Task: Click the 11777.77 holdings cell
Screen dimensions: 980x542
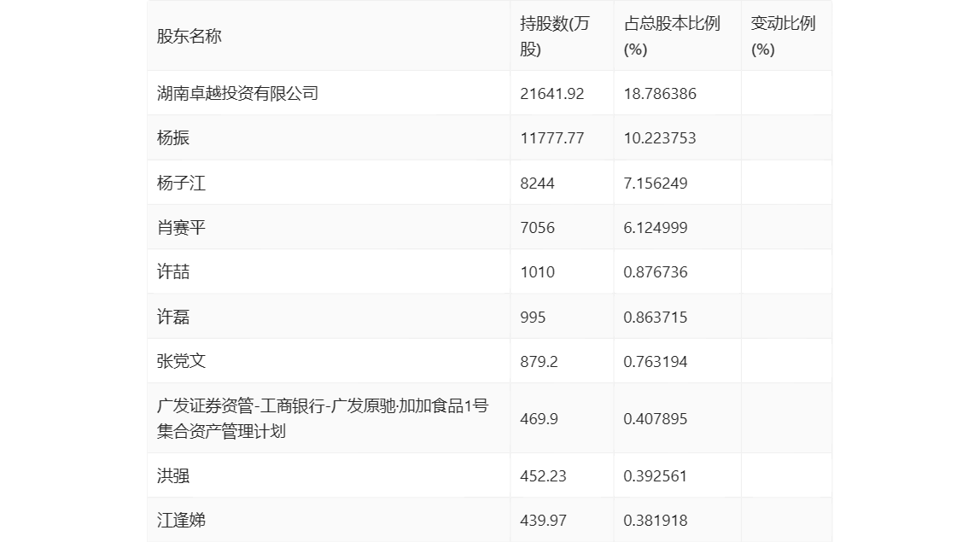Action: (551, 138)
